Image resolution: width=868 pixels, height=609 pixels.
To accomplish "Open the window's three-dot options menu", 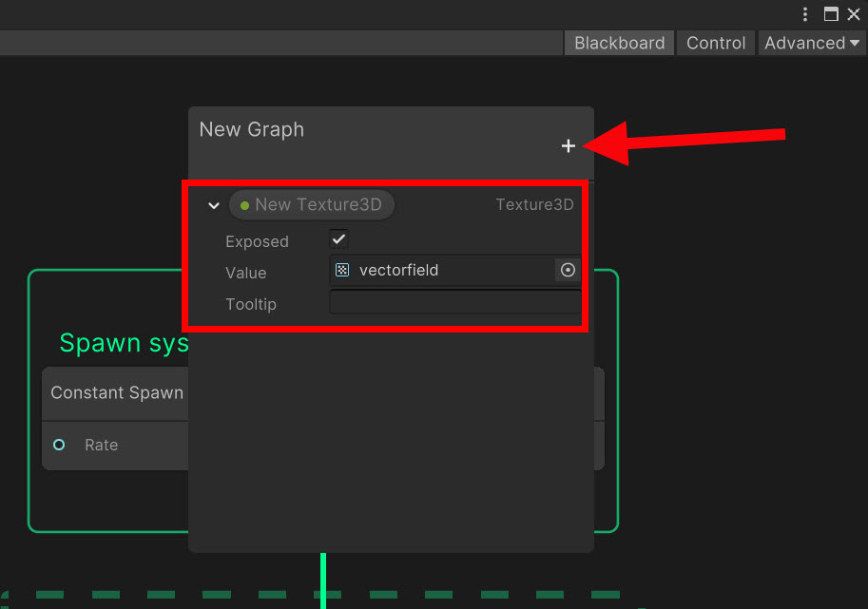I will click(x=805, y=14).
